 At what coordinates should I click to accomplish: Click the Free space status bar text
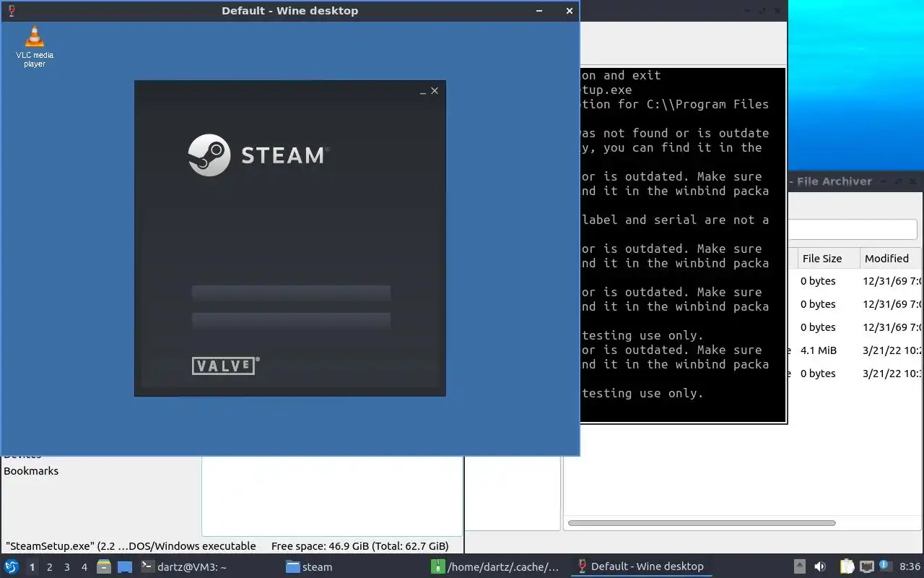click(x=360, y=546)
